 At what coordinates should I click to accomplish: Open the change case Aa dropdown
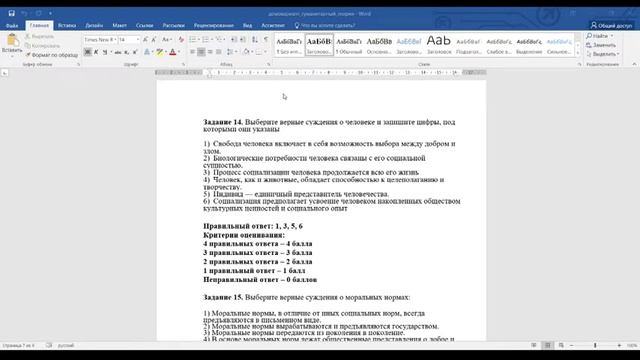167,40
